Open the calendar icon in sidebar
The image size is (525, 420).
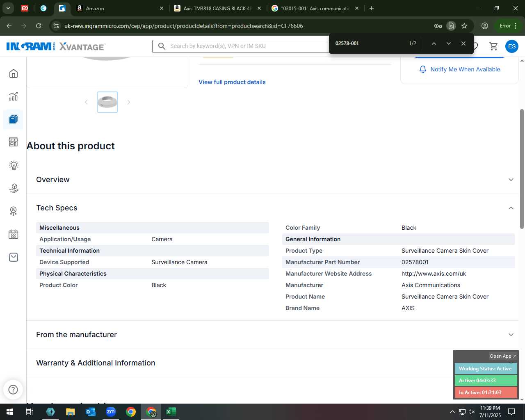coord(14,234)
